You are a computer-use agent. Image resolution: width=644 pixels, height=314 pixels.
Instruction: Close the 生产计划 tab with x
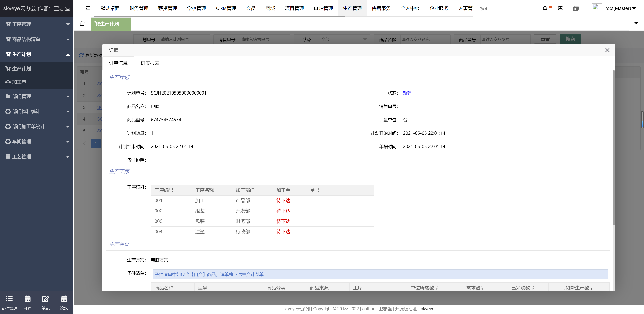[x=124, y=24]
